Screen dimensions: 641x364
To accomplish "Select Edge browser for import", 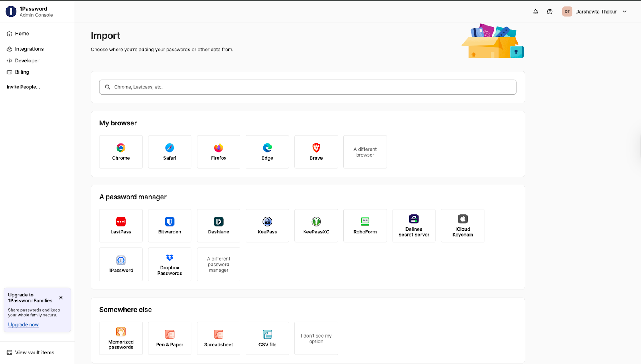I will click(267, 152).
